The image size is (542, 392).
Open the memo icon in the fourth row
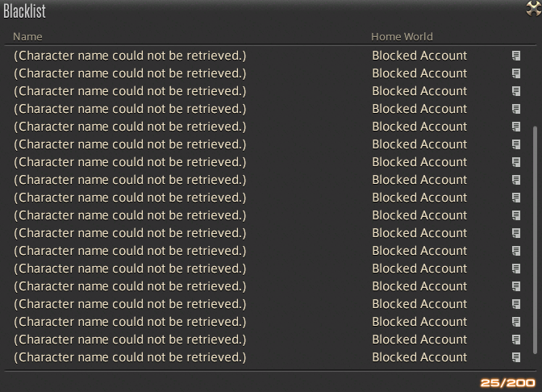point(516,109)
